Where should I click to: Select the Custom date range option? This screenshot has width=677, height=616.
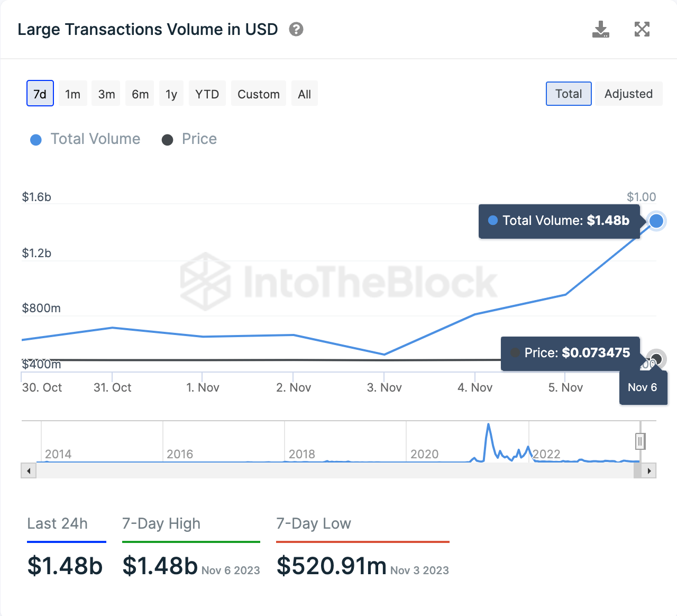258,94
